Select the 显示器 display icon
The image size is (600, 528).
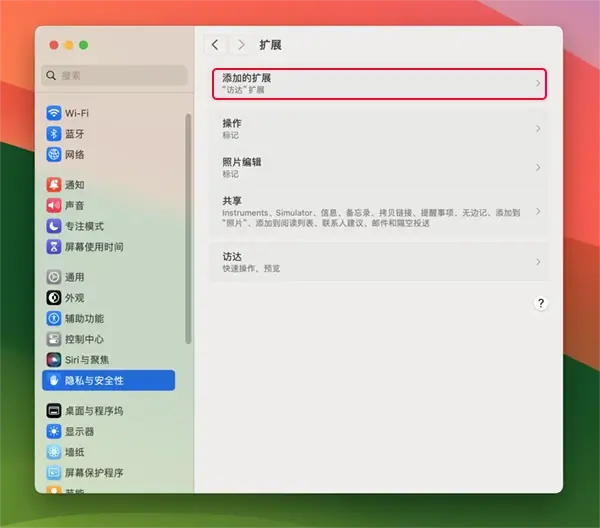coord(54,431)
